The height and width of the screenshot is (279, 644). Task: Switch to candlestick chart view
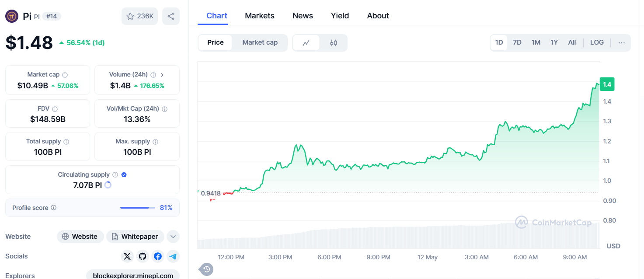334,43
